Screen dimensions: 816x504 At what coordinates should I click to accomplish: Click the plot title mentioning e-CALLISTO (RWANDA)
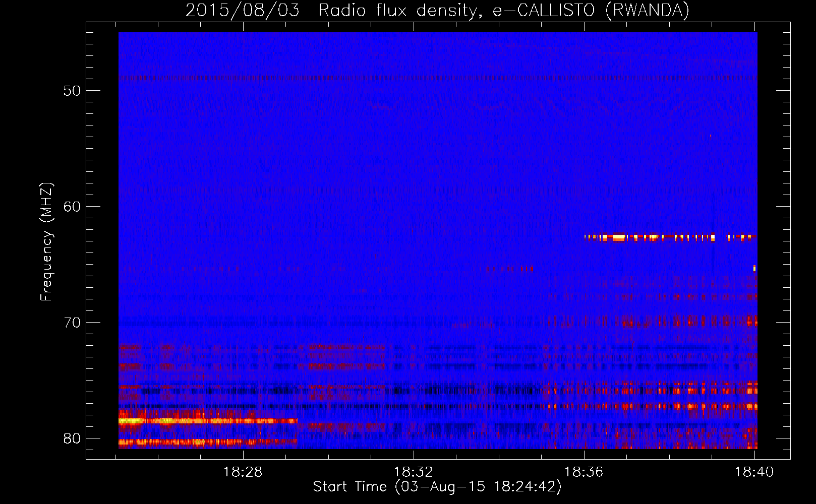point(437,10)
